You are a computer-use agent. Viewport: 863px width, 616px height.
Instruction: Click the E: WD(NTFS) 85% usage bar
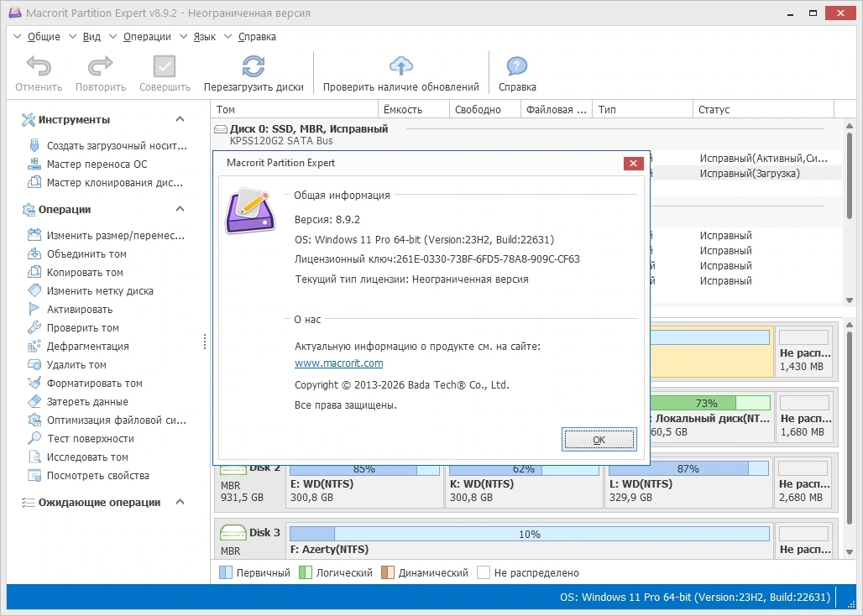click(x=364, y=469)
